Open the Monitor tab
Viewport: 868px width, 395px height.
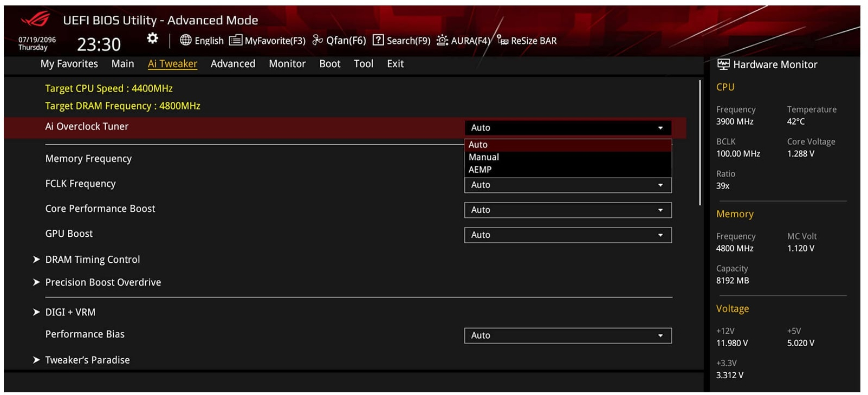pos(287,64)
